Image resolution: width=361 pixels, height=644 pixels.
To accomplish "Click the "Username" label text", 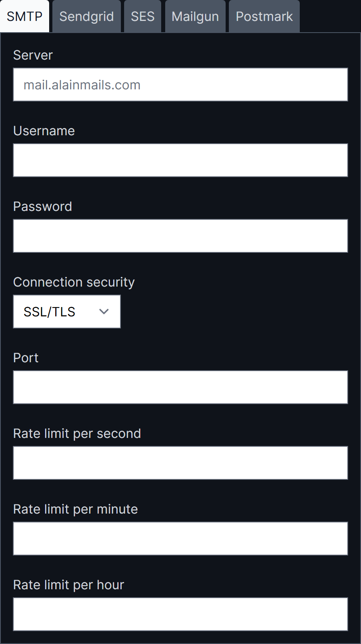I will 44,131.
